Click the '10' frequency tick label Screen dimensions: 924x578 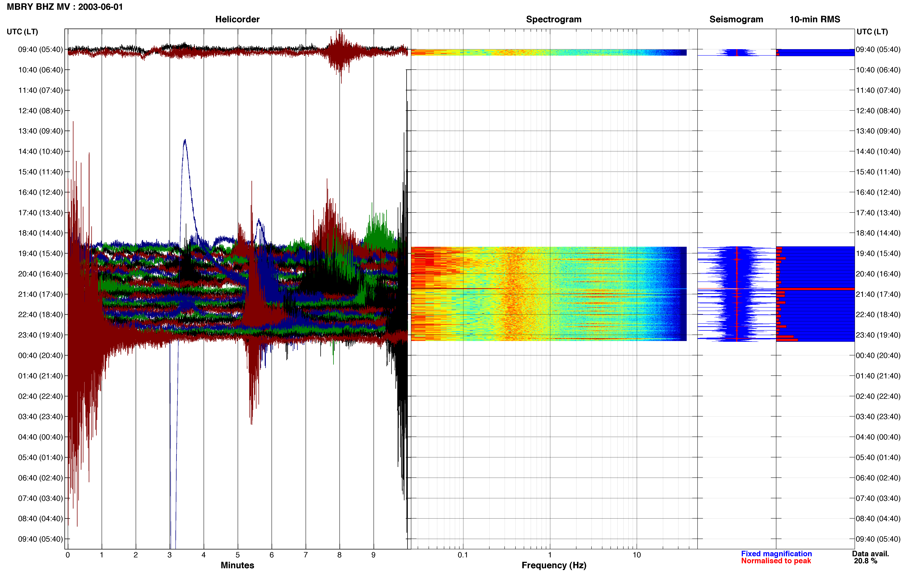(637, 555)
